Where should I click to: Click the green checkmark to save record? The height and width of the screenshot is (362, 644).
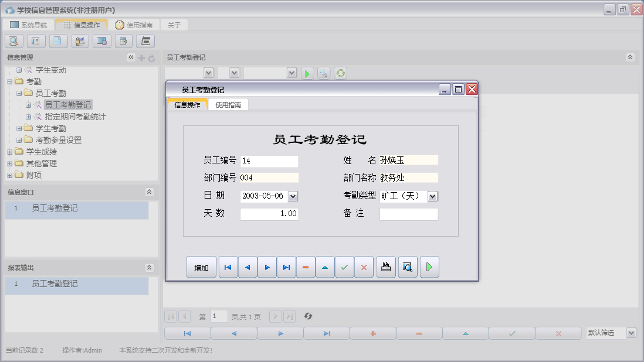tap(344, 267)
